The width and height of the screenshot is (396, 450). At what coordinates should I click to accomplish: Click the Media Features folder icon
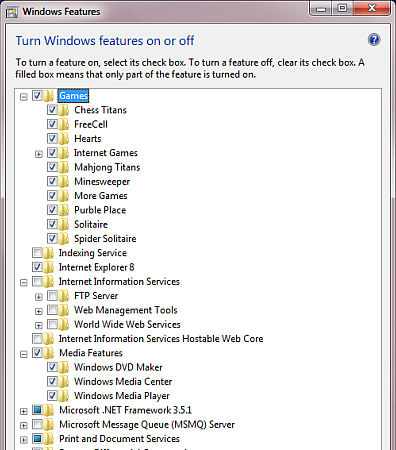click(49, 353)
